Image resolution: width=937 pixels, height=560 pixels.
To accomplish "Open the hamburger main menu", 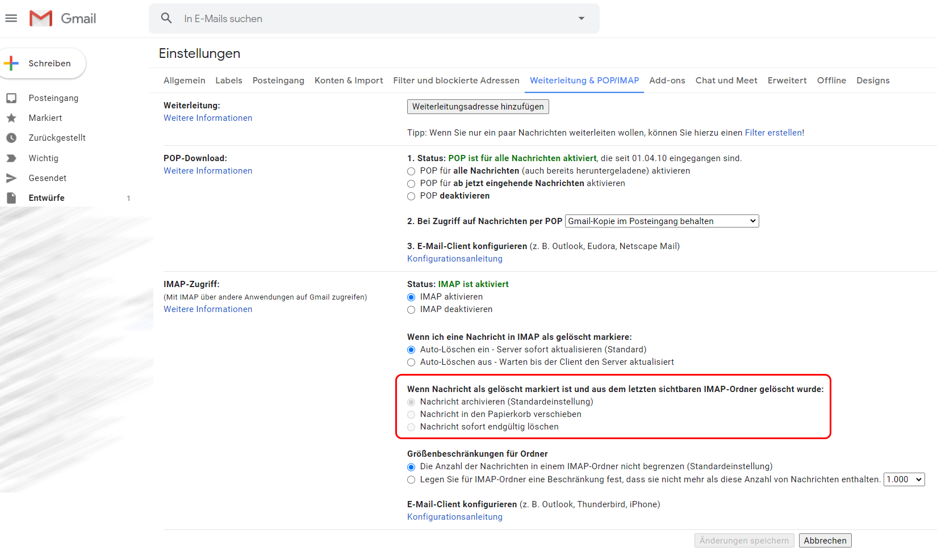I will tap(11, 18).
